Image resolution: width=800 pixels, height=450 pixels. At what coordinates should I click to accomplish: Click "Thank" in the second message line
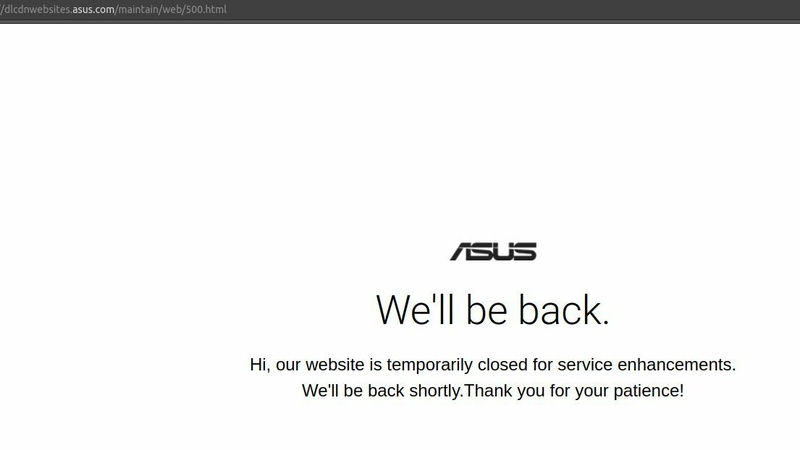click(489, 391)
